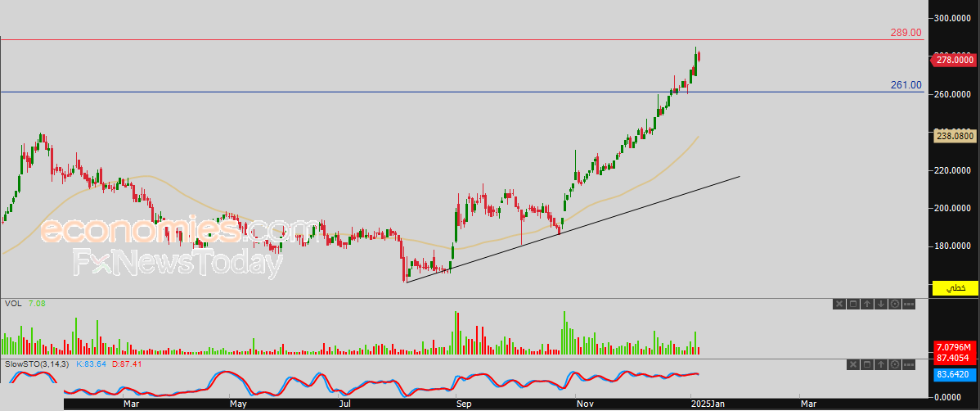
Task: Close the VOL indicator panel
Action: pyautogui.click(x=838, y=304)
